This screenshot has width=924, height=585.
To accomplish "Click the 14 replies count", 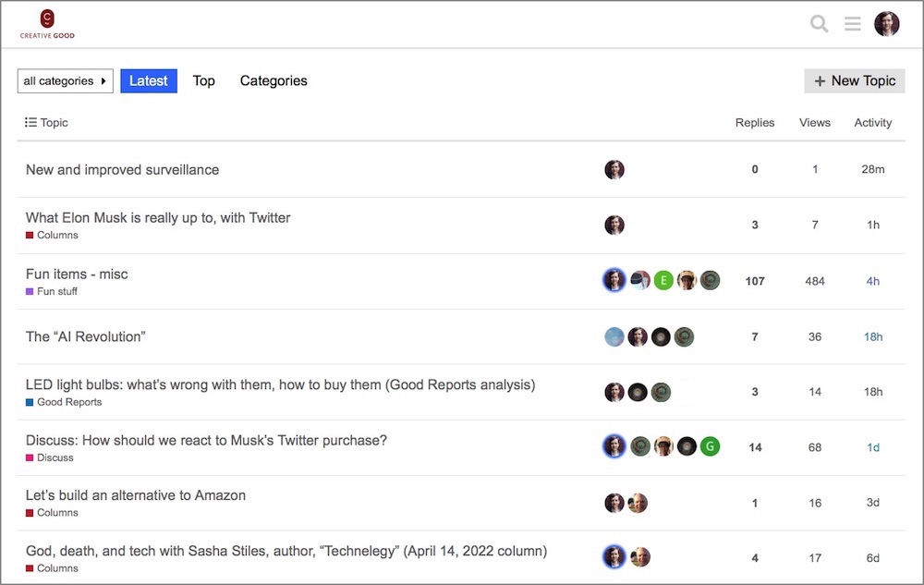I will 755,447.
